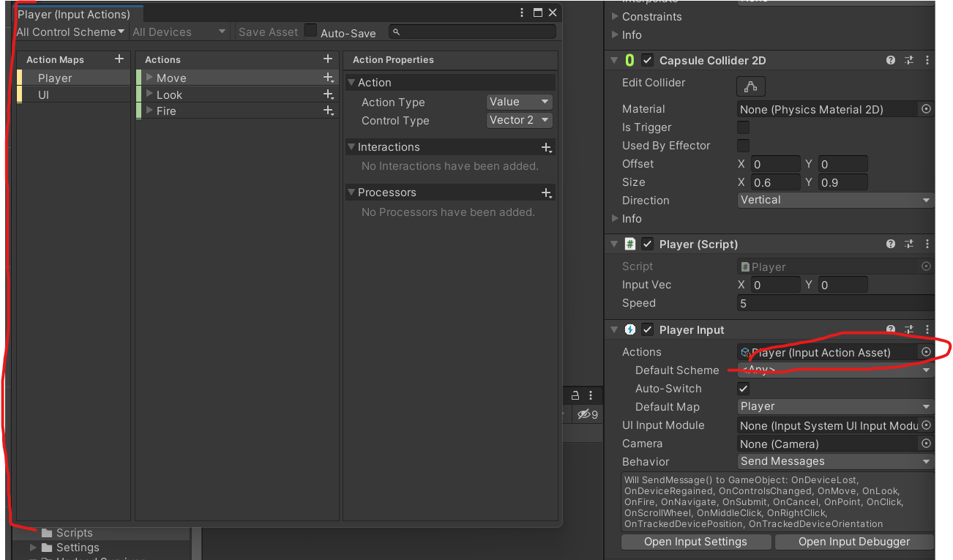Viewport: 953px width, 560px height.
Task: Select the UI action map
Action: [x=44, y=95]
